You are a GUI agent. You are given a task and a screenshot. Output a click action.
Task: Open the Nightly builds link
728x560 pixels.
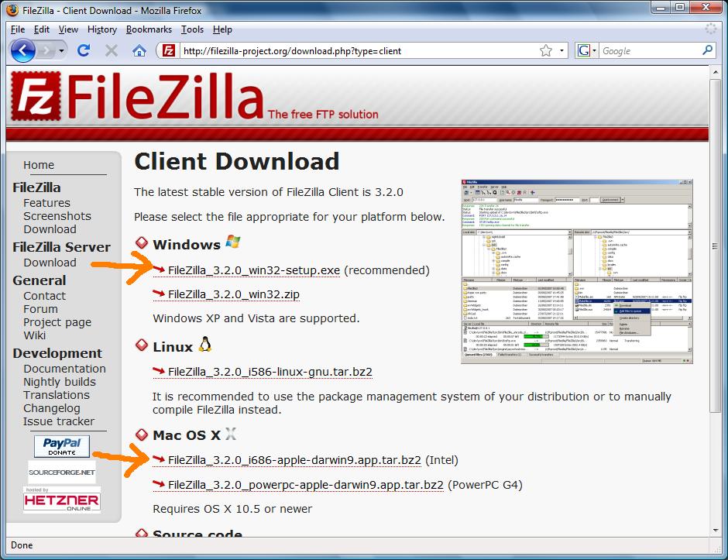(x=60, y=382)
